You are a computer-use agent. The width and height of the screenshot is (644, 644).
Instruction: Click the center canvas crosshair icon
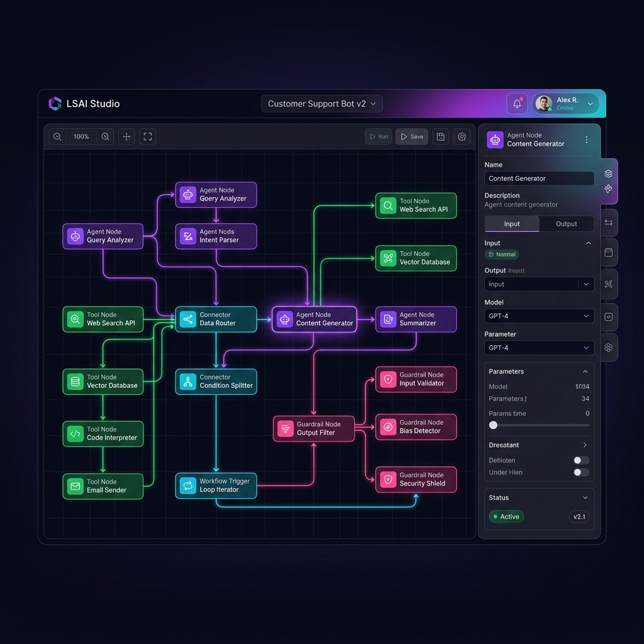tap(126, 136)
